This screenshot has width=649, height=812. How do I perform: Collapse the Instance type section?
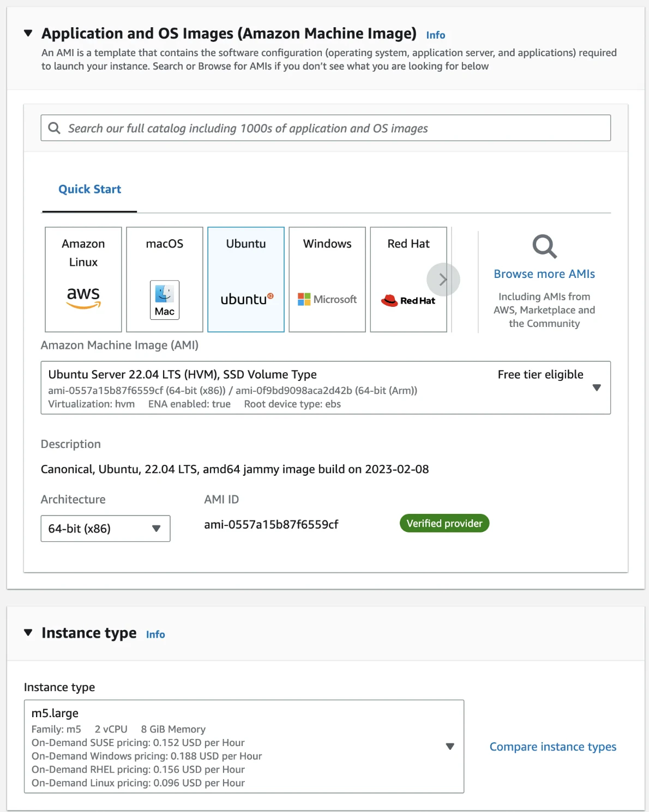28,632
